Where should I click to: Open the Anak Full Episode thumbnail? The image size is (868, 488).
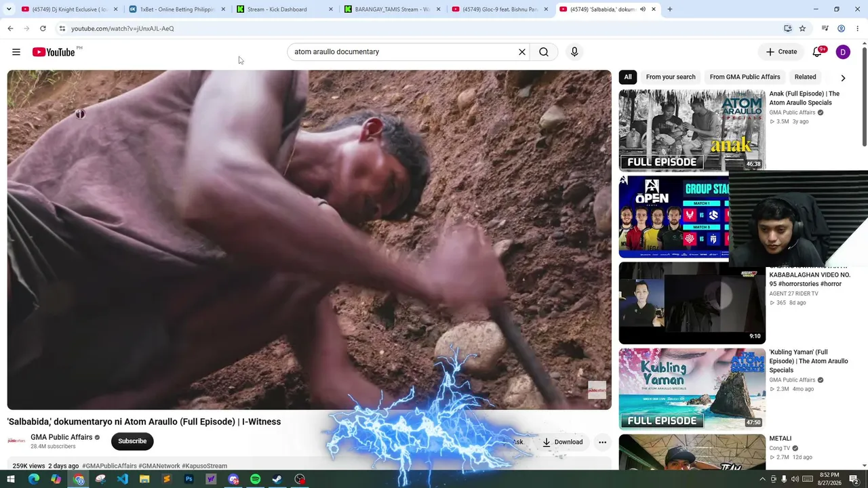(x=692, y=130)
